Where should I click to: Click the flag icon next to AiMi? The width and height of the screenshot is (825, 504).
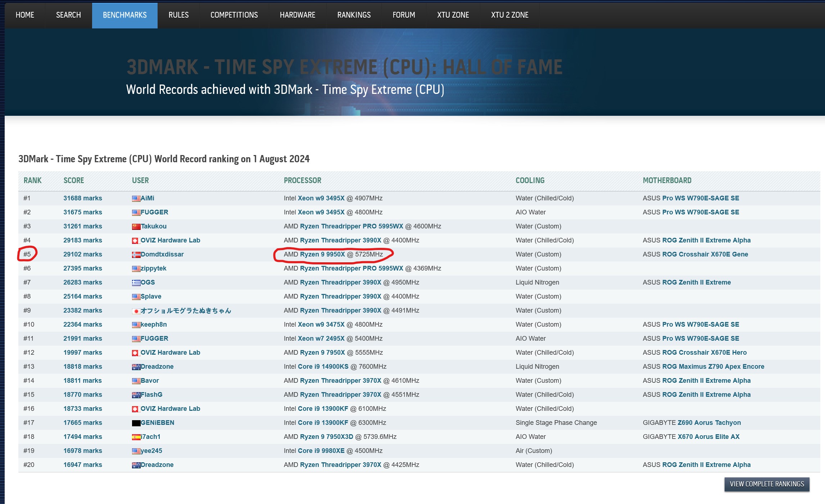coord(136,198)
